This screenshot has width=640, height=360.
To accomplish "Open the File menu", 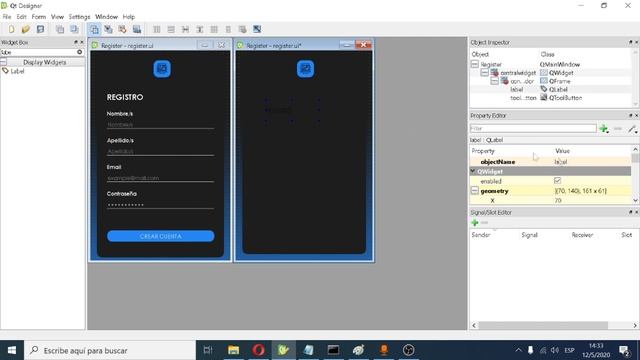I will coord(7,17).
